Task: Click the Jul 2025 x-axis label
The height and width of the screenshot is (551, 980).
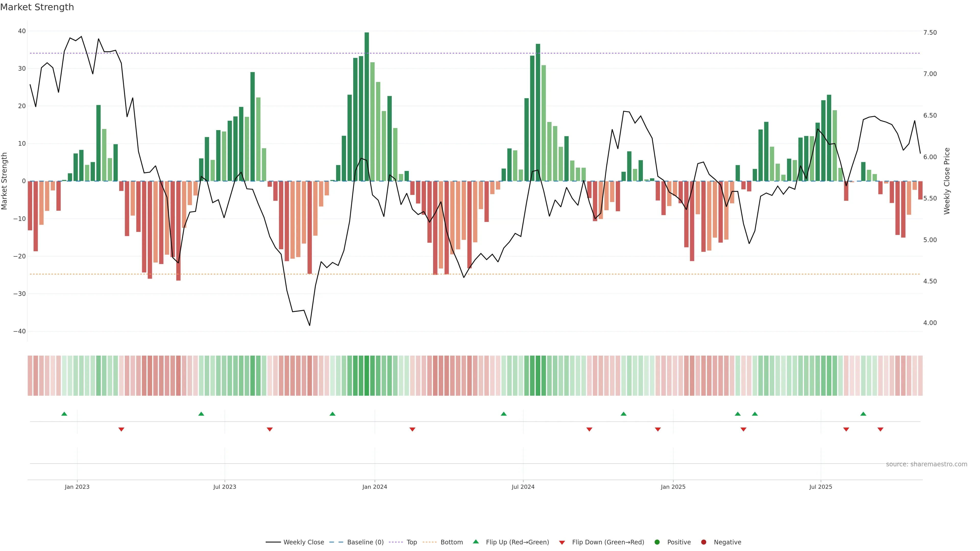Action: (820, 487)
